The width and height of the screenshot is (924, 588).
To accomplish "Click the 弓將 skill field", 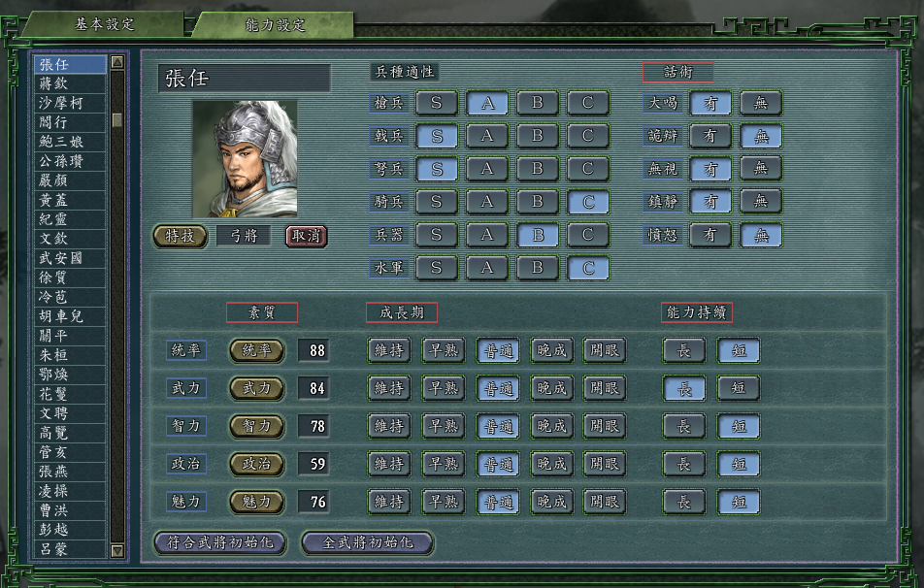I will tap(244, 236).
